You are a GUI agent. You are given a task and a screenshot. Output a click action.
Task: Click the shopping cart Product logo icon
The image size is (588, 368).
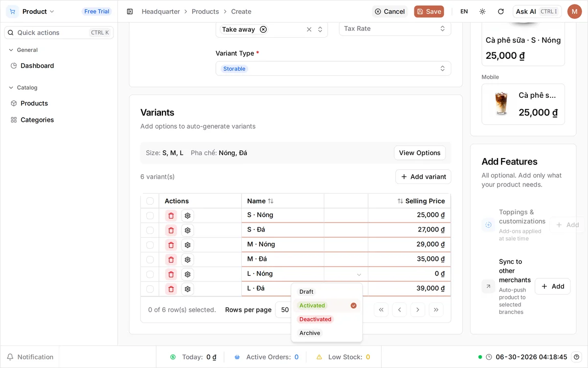pyautogui.click(x=12, y=11)
